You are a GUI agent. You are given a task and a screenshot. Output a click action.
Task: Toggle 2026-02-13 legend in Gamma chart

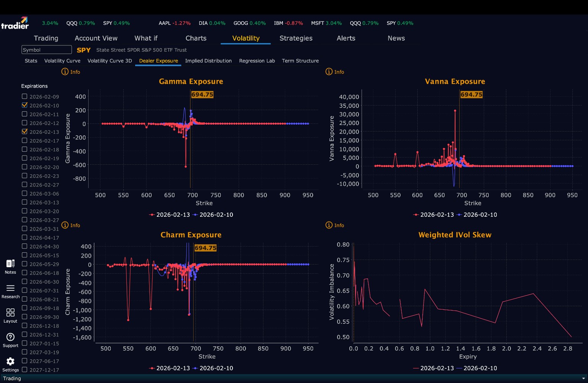pos(170,215)
